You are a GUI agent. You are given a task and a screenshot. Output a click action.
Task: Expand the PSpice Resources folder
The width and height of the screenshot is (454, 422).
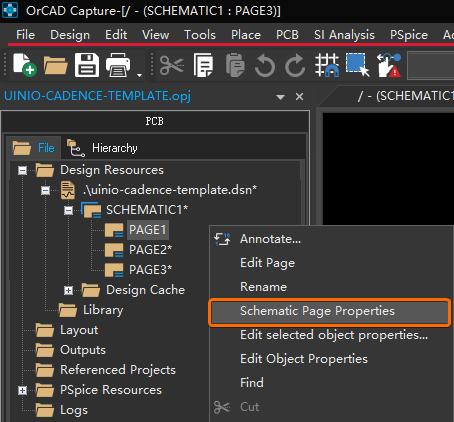22,390
